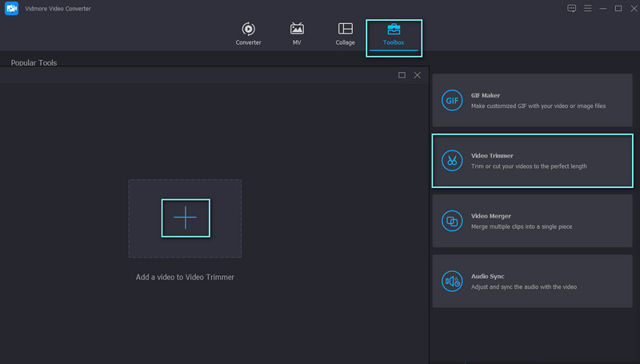Open the hamburger menu in title bar
The height and width of the screenshot is (364, 640).
pos(587,8)
